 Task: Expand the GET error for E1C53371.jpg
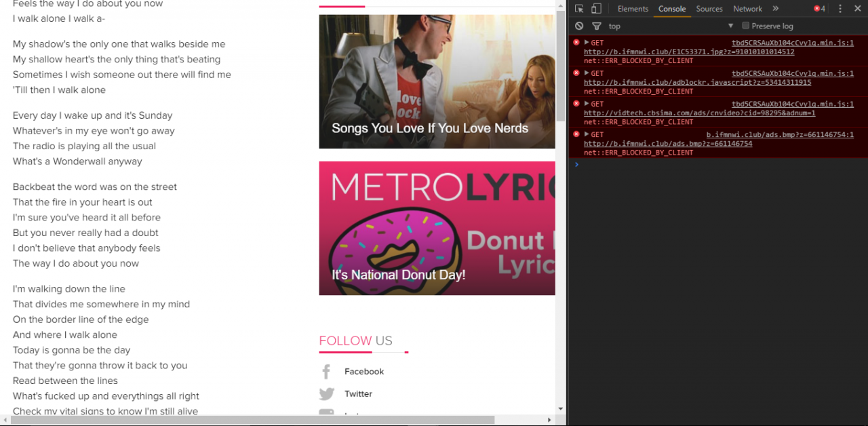[x=587, y=43]
